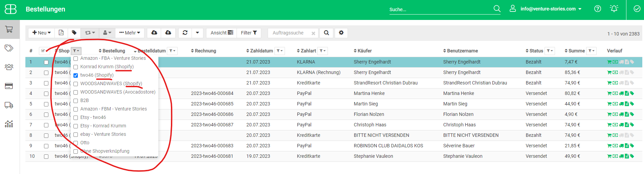Click the cloud upload toolbar icon
The height and width of the screenshot is (174, 644).
[168, 33]
